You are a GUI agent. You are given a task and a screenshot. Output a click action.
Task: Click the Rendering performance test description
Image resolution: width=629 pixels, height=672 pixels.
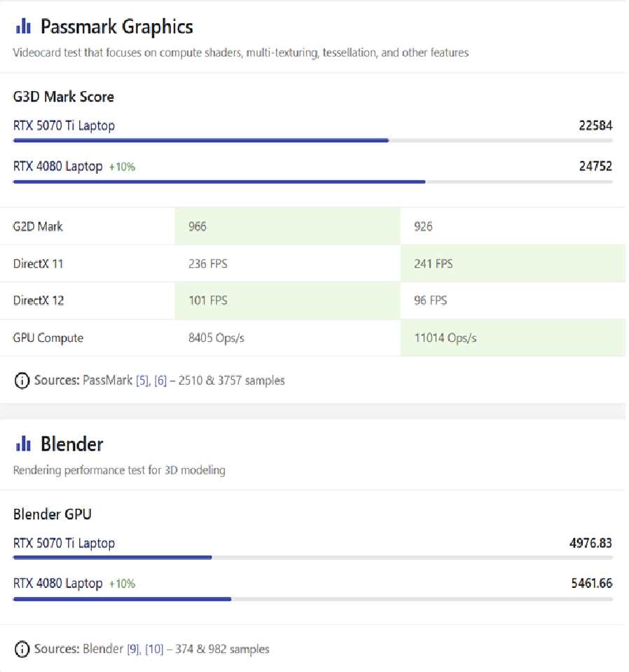pyautogui.click(x=119, y=470)
